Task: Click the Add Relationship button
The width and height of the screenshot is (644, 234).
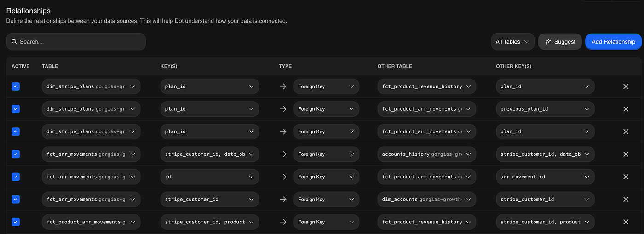Action: pos(613,42)
